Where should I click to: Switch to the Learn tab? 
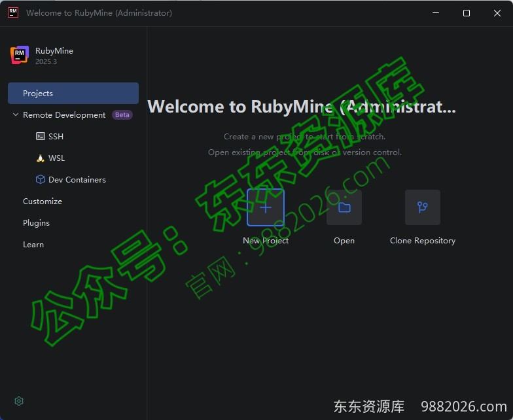click(x=33, y=245)
